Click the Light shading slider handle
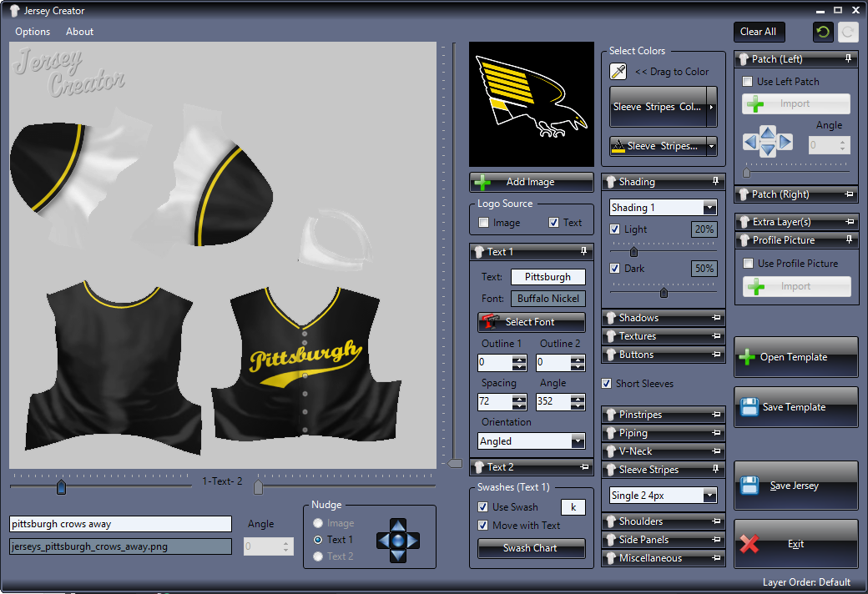 tap(633, 252)
